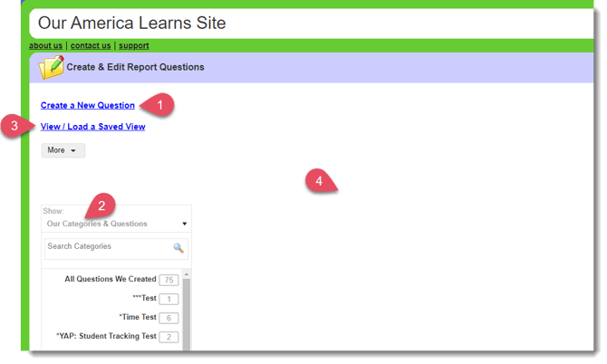Click the red callout marker numbered 4
This screenshot has height=364, width=607.
[x=317, y=180]
